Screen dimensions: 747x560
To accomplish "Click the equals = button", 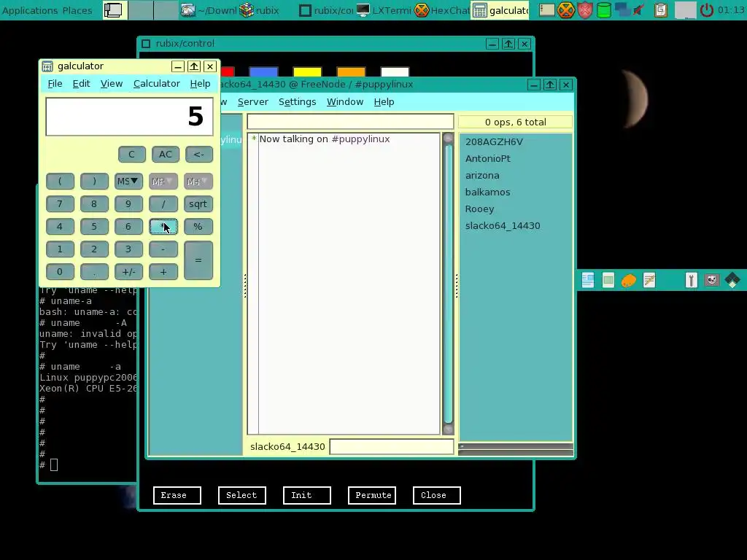I will [x=198, y=260].
